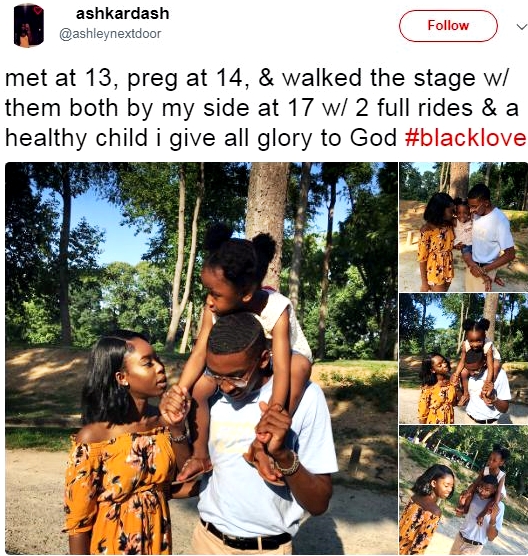Follow the ashkardash account
Image resolution: width=528 pixels, height=556 pixels.
(448, 26)
